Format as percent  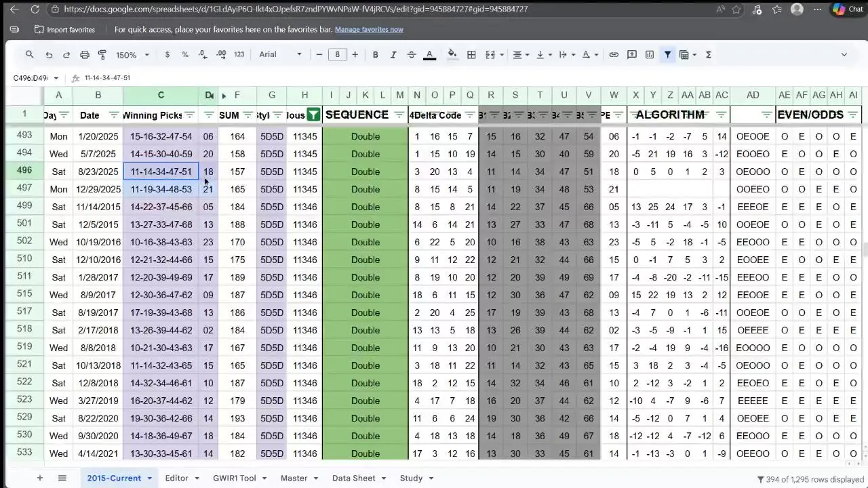coord(185,55)
